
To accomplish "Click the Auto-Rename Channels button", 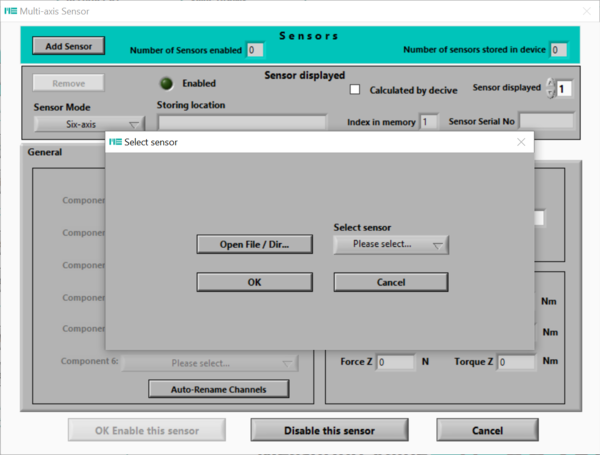I will 219,388.
